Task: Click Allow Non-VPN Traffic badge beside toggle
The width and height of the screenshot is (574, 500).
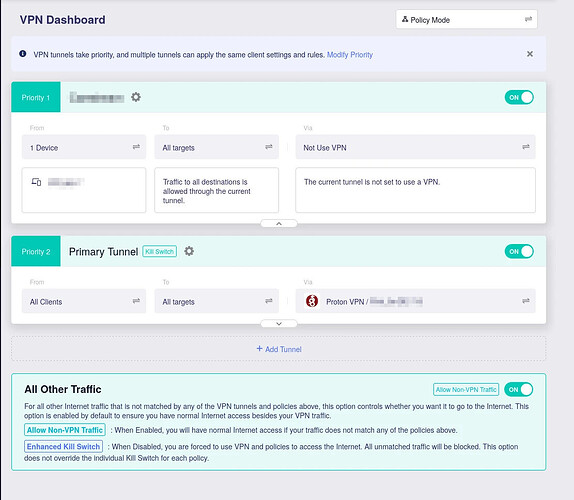Action: (x=466, y=389)
